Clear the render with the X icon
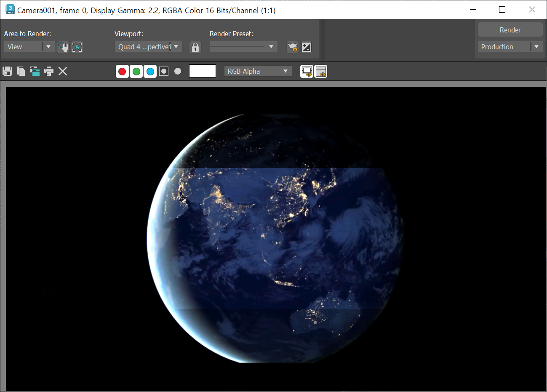This screenshot has height=392, width=547. (x=63, y=71)
